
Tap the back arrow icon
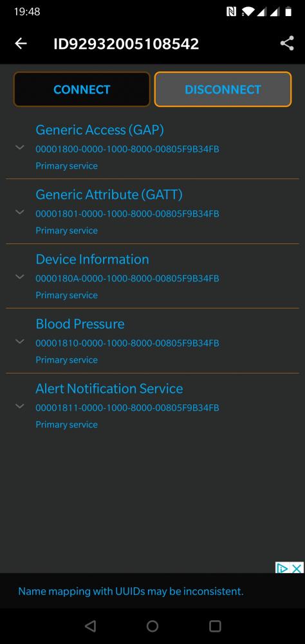click(21, 44)
